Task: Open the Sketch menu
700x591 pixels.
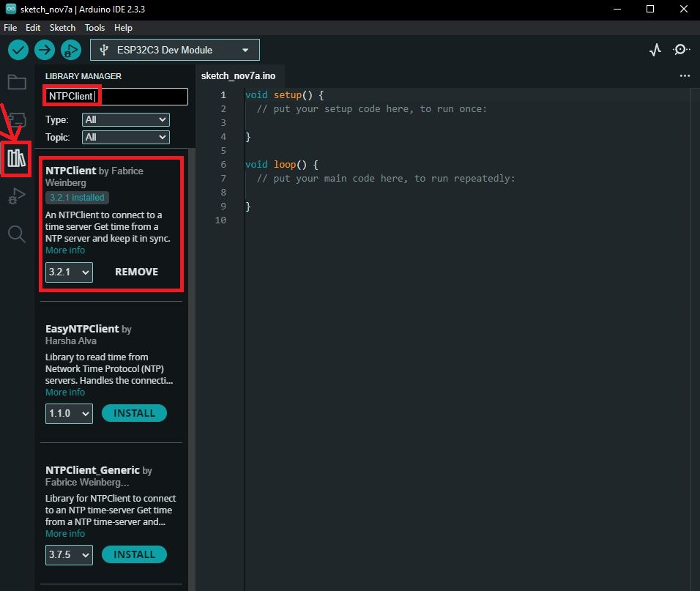Action: pyautogui.click(x=62, y=28)
